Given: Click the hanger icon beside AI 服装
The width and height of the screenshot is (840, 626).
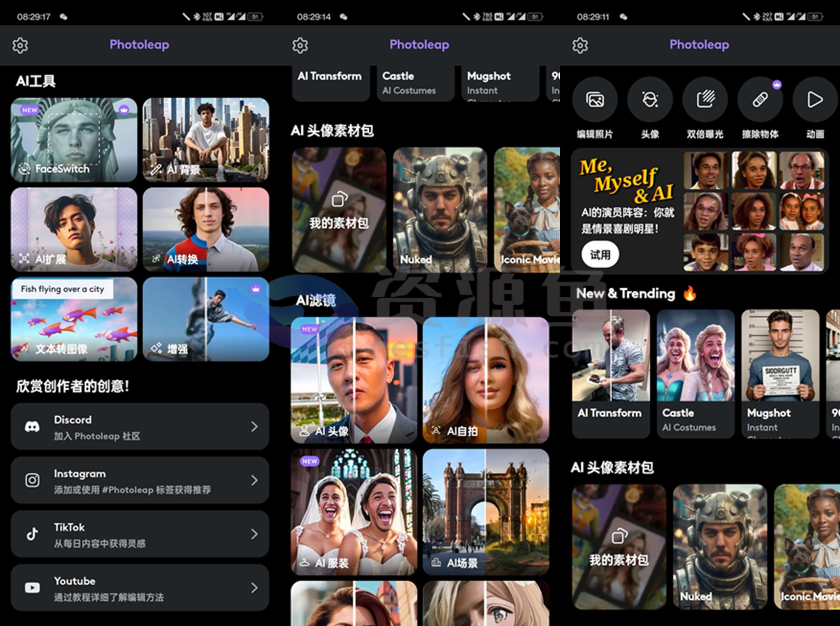Looking at the screenshot, I should pyautogui.click(x=304, y=563).
